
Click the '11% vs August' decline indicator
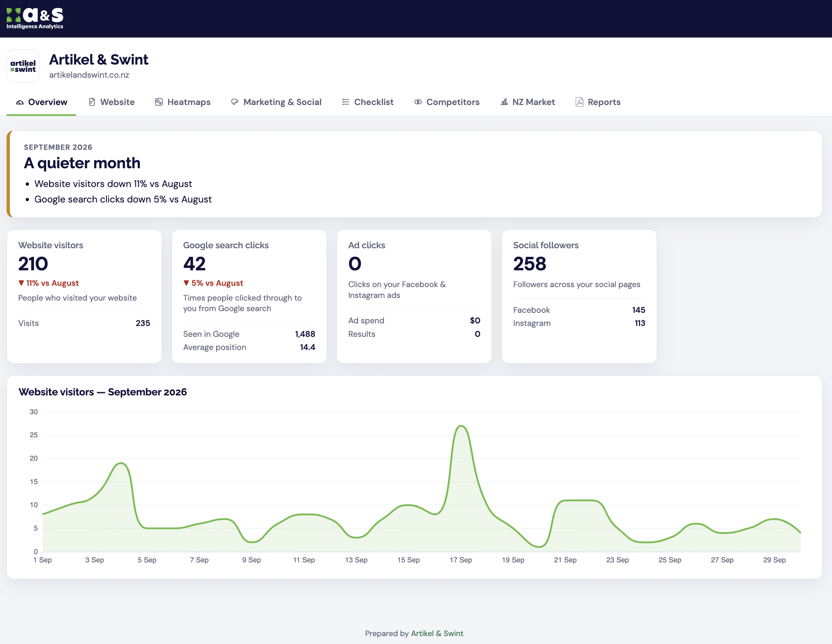point(48,283)
